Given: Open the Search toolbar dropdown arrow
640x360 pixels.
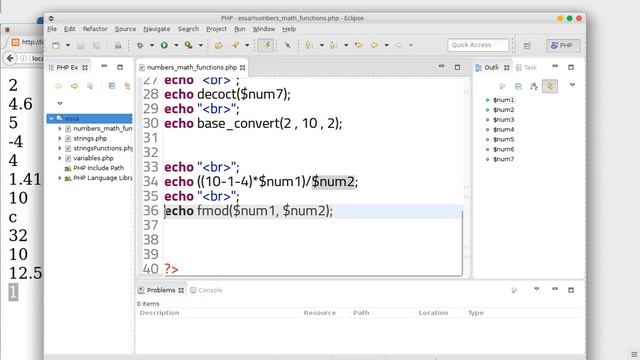Looking at the screenshot, I should [x=247, y=45].
